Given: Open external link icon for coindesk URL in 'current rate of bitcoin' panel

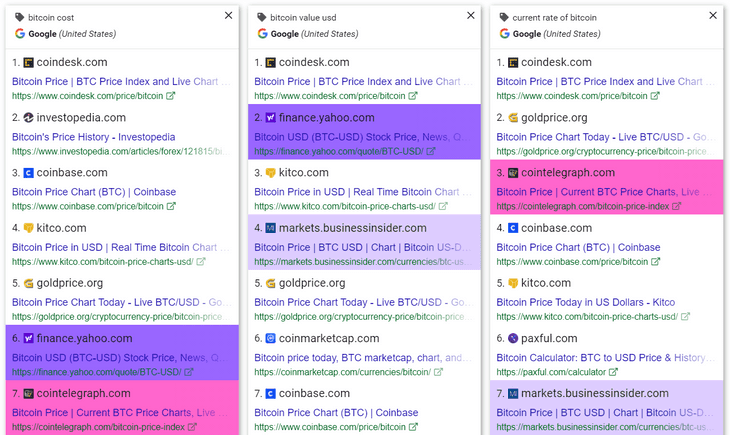Looking at the screenshot, I should 655,95.
